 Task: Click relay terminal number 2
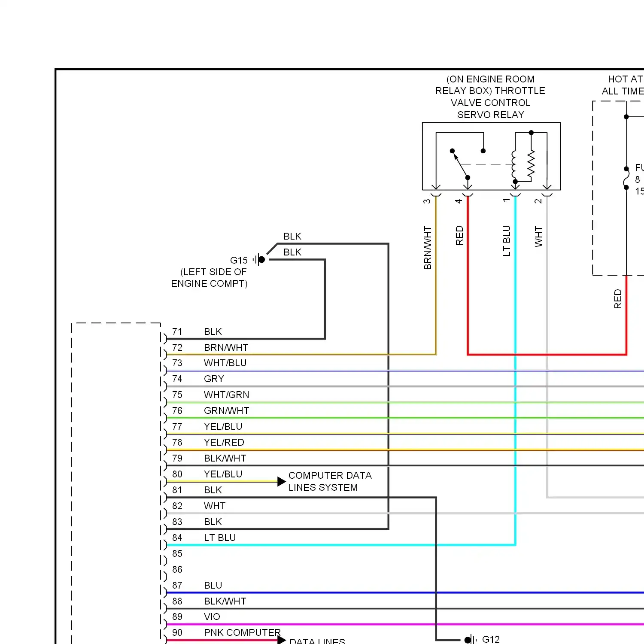[538, 201]
